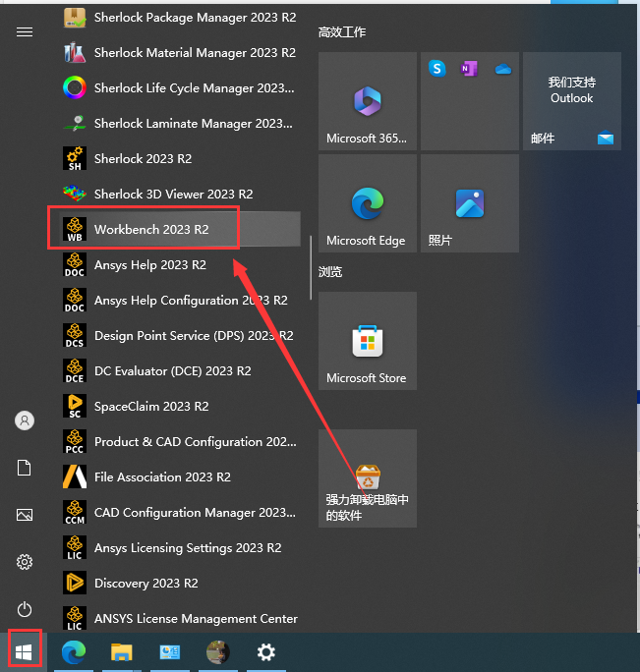Viewport: 640px width, 672px height.
Task: Click the app list scrollbar thumb
Action: (311, 267)
